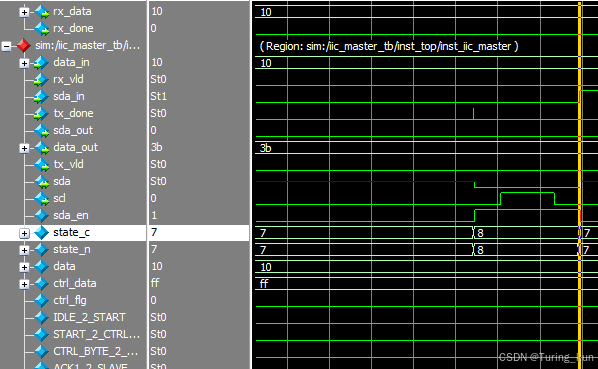Viewport: 598px width, 369px height.
Task: Select the sda_en signal name
Action: (x=71, y=215)
